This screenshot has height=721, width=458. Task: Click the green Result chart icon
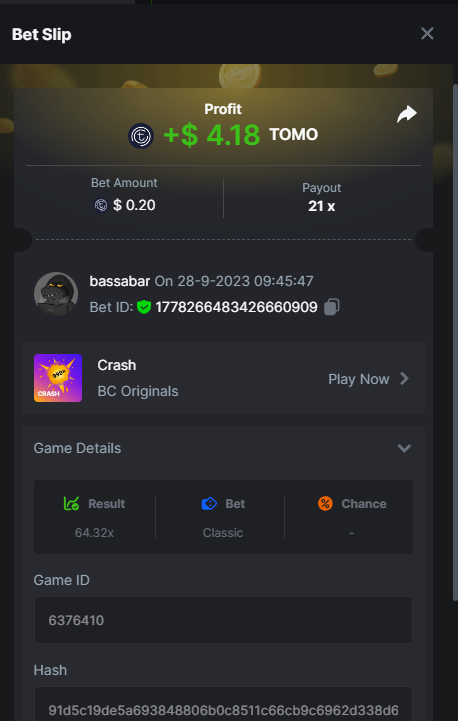tap(71, 504)
